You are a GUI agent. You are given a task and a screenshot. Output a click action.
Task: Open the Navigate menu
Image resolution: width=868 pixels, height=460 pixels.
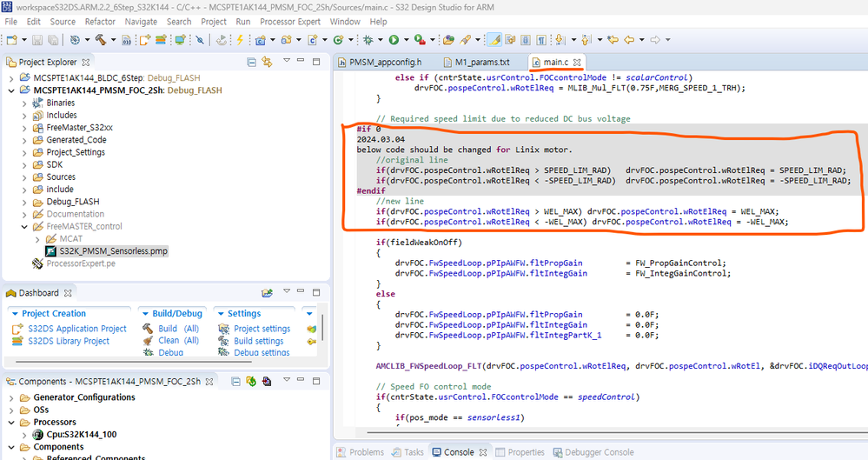click(141, 22)
